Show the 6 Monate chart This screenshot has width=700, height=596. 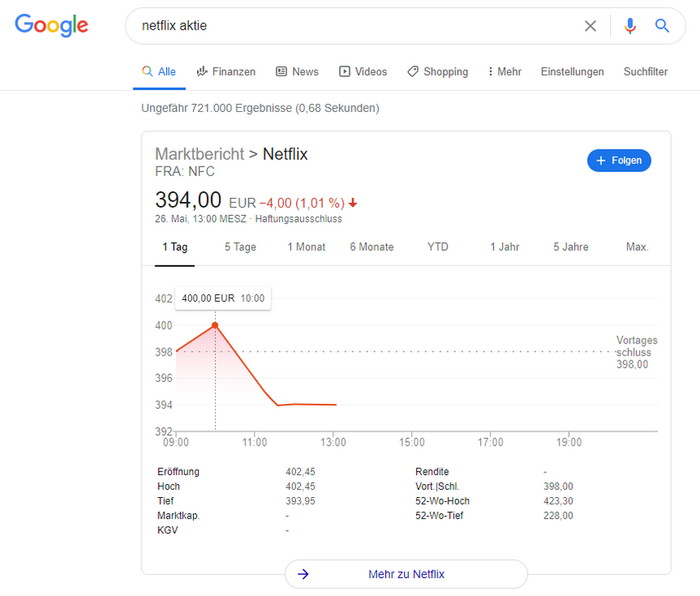point(371,247)
